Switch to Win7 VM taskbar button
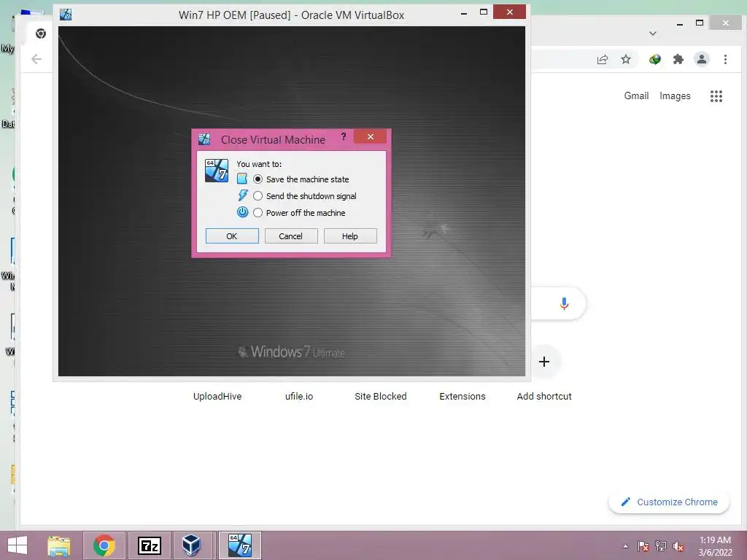This screenshot has height=560, width=747. [240, 545]
